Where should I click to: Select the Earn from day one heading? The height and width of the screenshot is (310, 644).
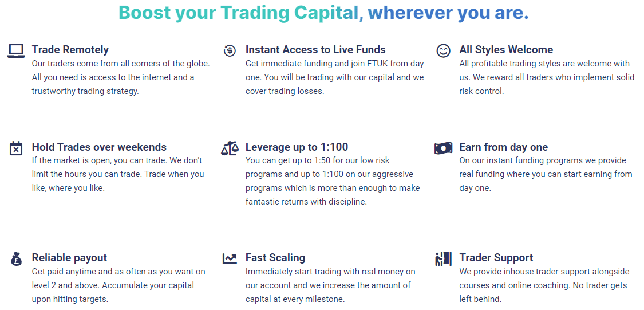504,147
